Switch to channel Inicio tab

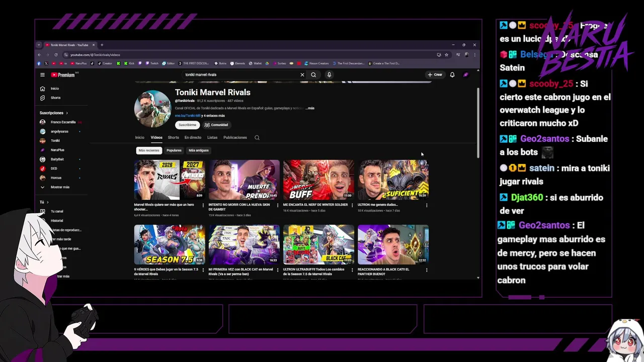click(x=139, y=137)
